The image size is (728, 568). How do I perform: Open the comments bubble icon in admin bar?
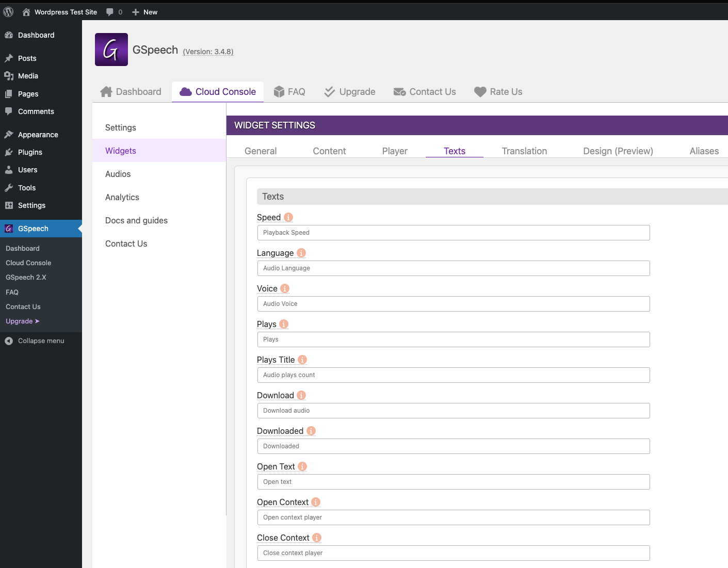tap(110, 12)
